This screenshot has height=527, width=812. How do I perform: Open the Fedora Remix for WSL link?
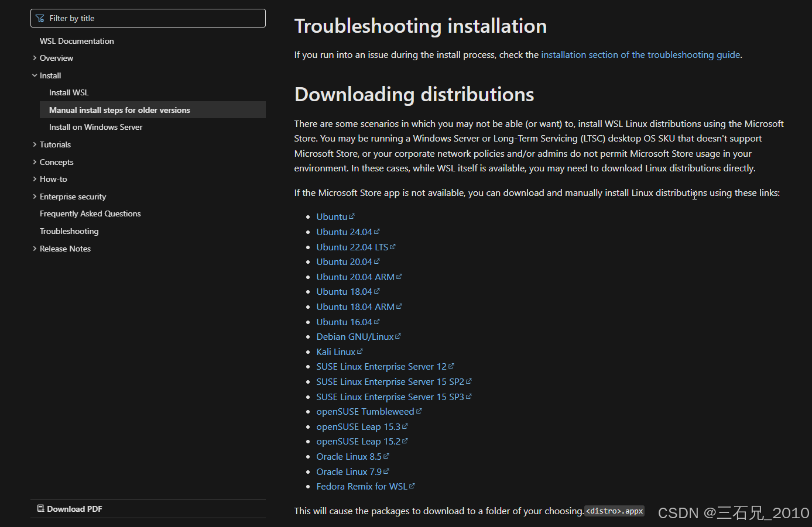362,486
